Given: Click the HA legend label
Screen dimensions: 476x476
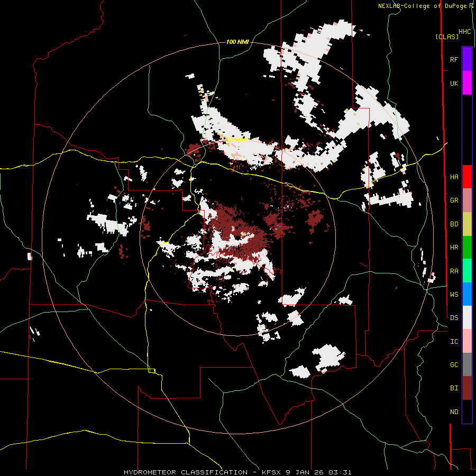Looking at the screenshot, I should [454, 177].
